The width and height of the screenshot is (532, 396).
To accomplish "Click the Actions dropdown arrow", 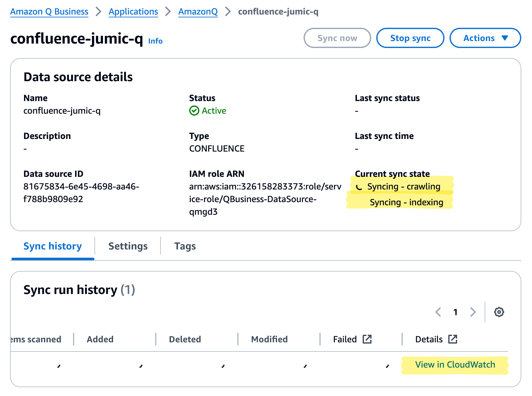I will pyautogui.click(x=505, y=38).
